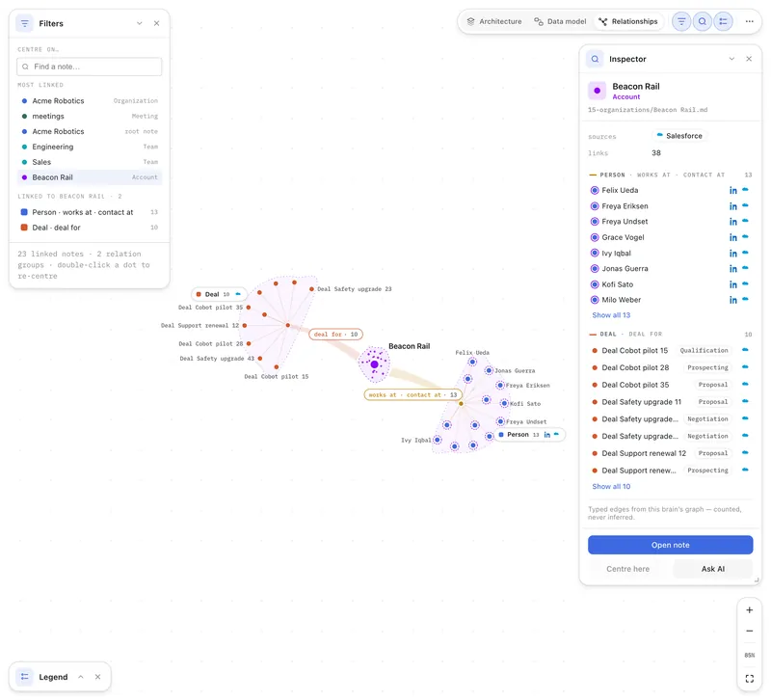771x700 pixels.
Task: Click the Filters panel header icon
Action: click(25, 23)
